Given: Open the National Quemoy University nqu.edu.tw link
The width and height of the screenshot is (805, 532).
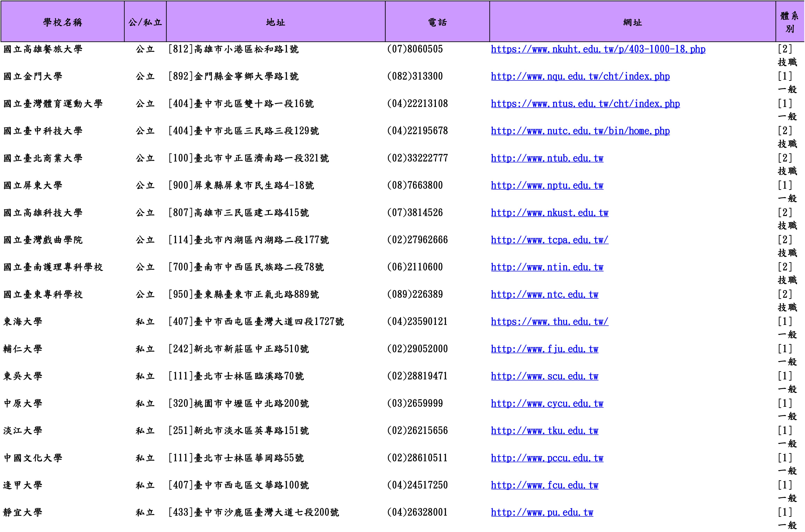Looking at the screenshot, I should pos(580,77).
